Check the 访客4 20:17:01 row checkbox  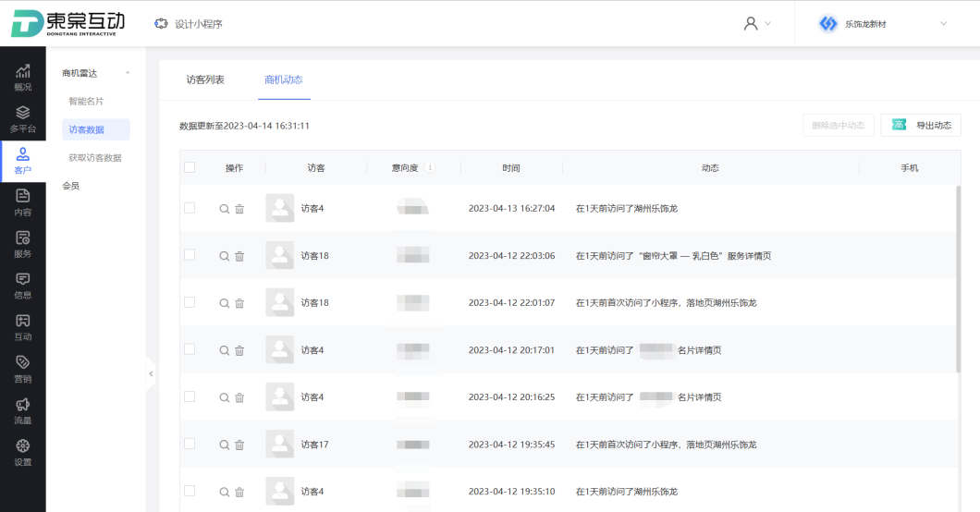point(190,349)
